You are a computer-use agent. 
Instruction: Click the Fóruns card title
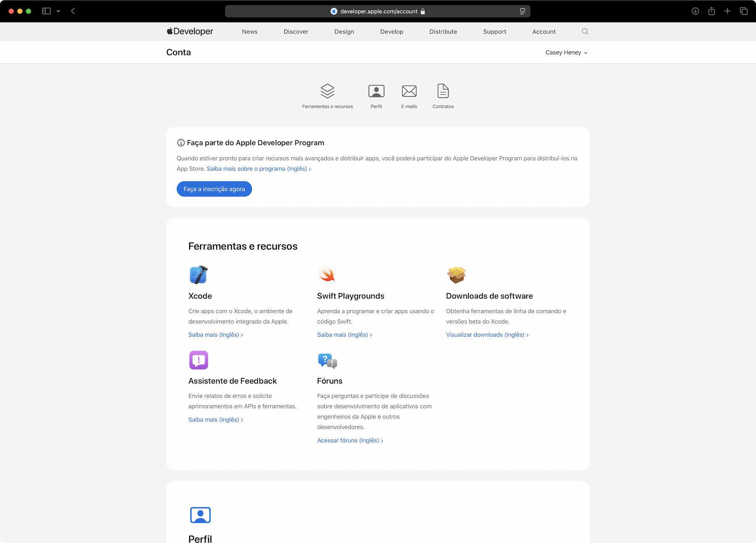330,381
